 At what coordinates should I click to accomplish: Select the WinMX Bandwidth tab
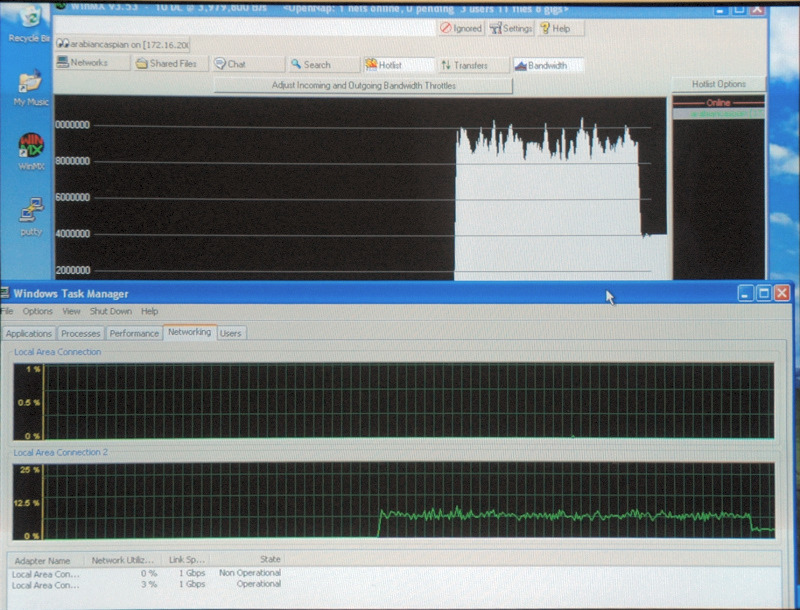[x=548, y=65]
